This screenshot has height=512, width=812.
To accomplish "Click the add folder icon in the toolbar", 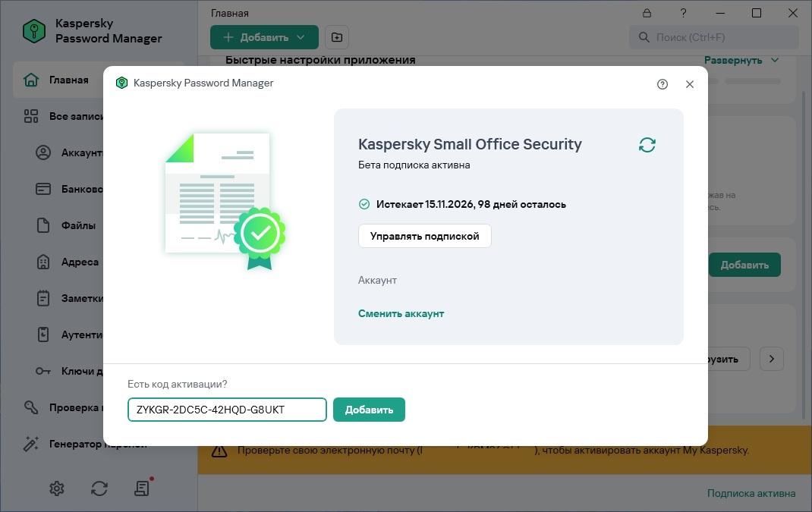I will 337,37.
